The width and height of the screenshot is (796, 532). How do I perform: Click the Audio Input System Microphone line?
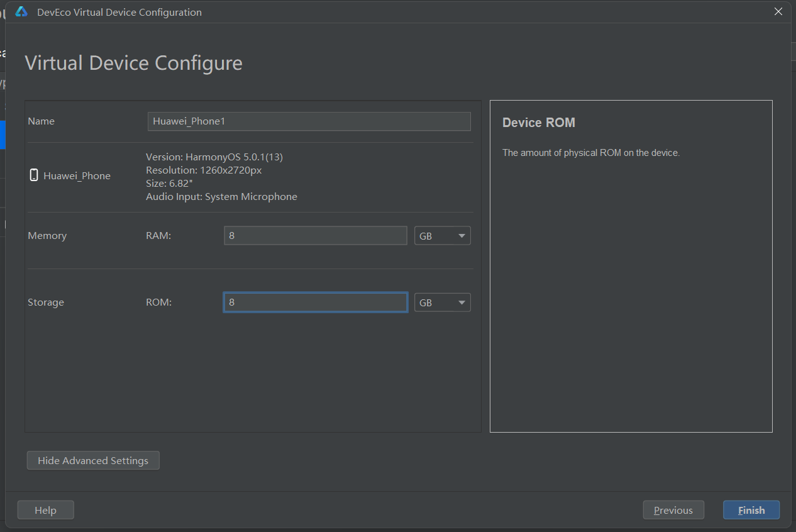pyautogui.click(x=221, y=197)
